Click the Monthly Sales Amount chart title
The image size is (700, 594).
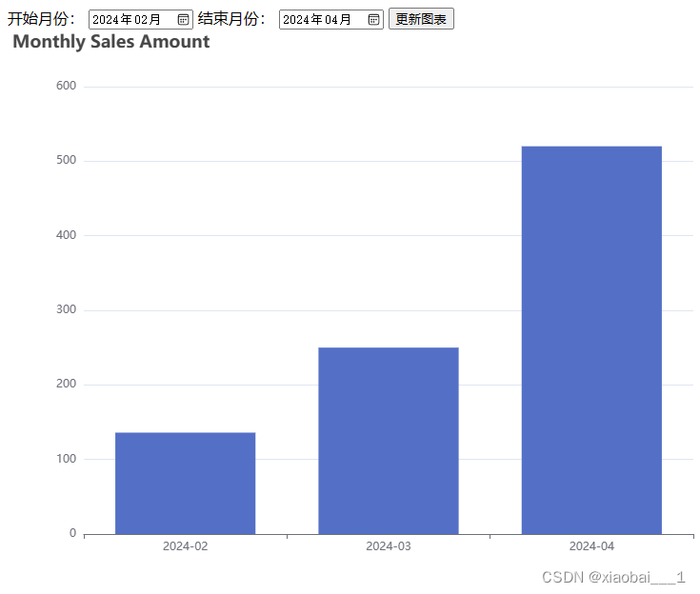point(111,42)
